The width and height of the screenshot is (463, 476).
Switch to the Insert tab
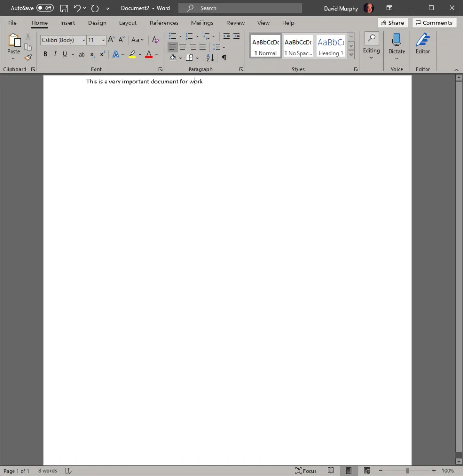point(68,23)
